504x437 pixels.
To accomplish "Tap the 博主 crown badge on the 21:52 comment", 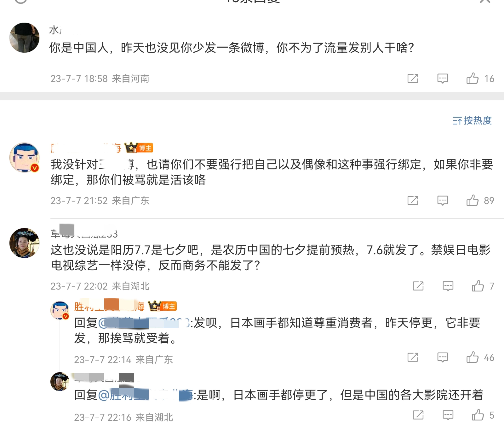I will pyautogui.click(x=139, y=148).
